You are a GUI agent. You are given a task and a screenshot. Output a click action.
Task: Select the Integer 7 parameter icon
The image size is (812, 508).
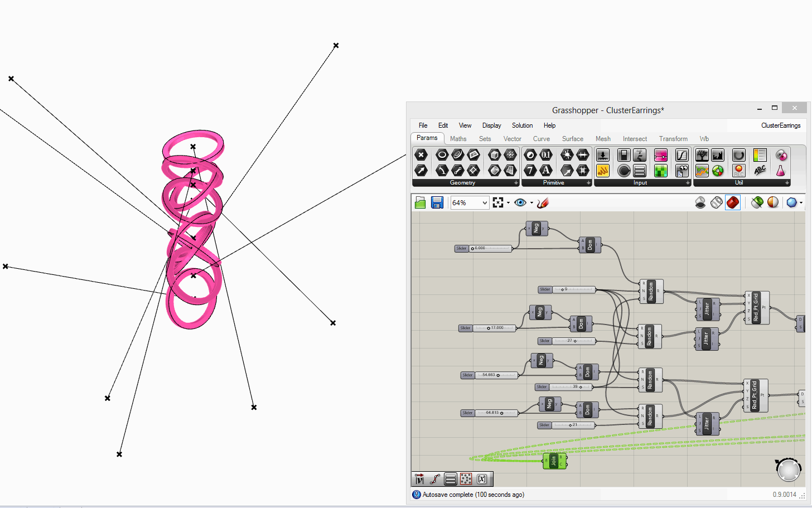click(530, 170)
